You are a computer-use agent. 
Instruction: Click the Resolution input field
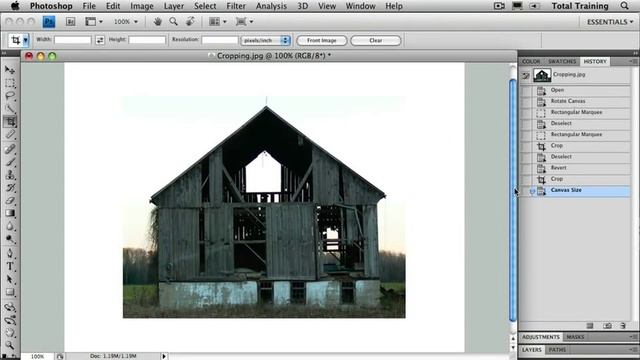click(220, 40)
